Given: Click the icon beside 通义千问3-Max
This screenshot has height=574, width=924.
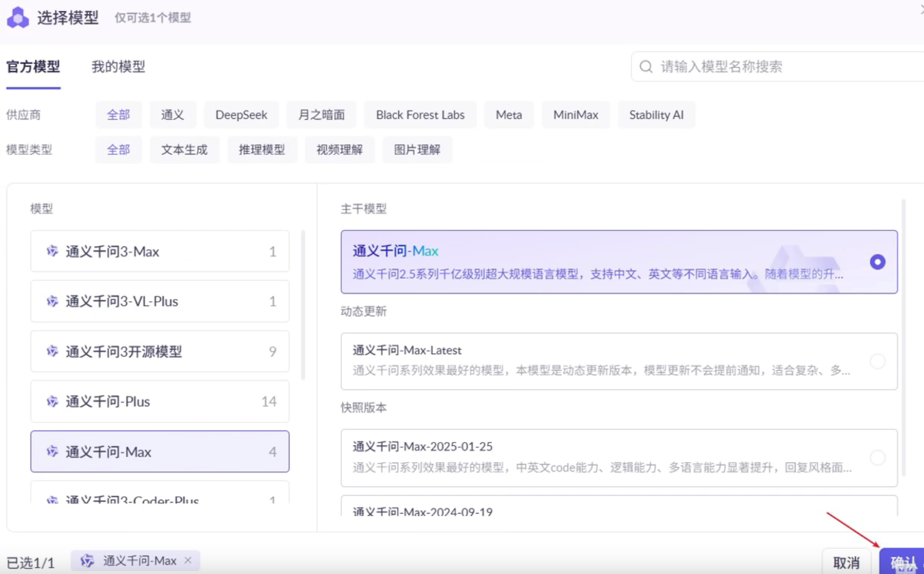Looking at the screenshot, I should [52, 251].
